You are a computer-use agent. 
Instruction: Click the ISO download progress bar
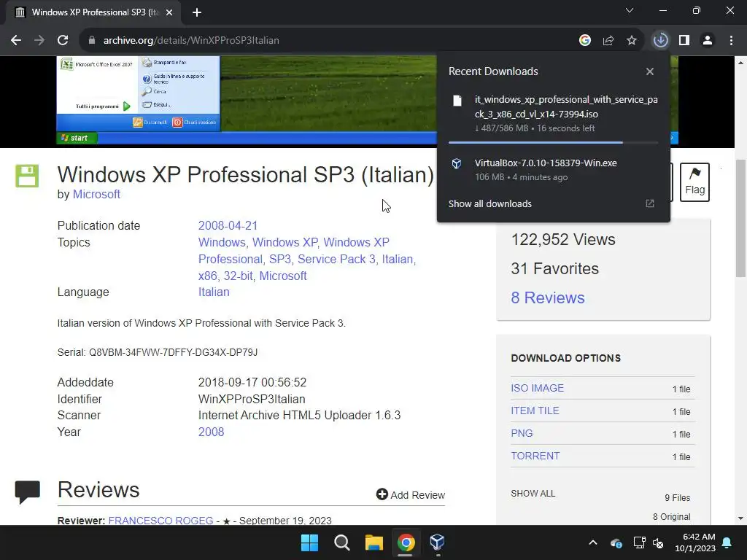[553, 142]
